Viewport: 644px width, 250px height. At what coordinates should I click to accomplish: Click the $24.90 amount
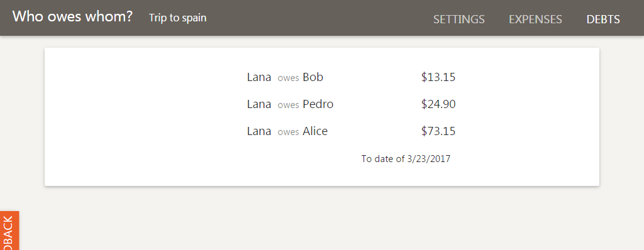pos(438,104)
